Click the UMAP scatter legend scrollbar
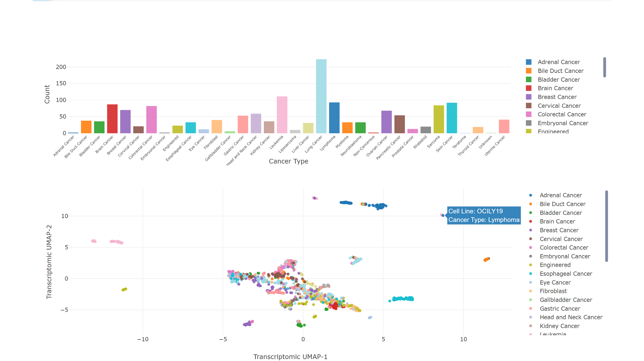Viewport: 644px width, 361px height. click(607, 226)
